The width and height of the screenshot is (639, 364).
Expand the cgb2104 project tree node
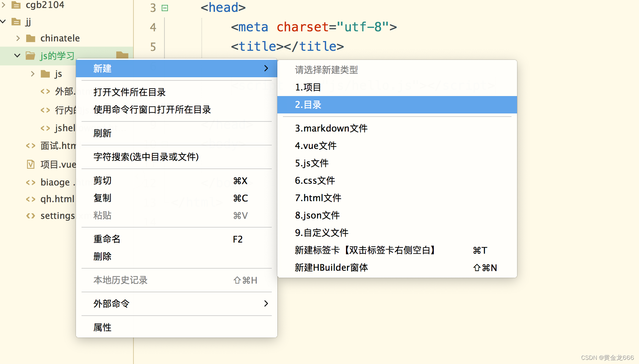(x=4, y=5)
